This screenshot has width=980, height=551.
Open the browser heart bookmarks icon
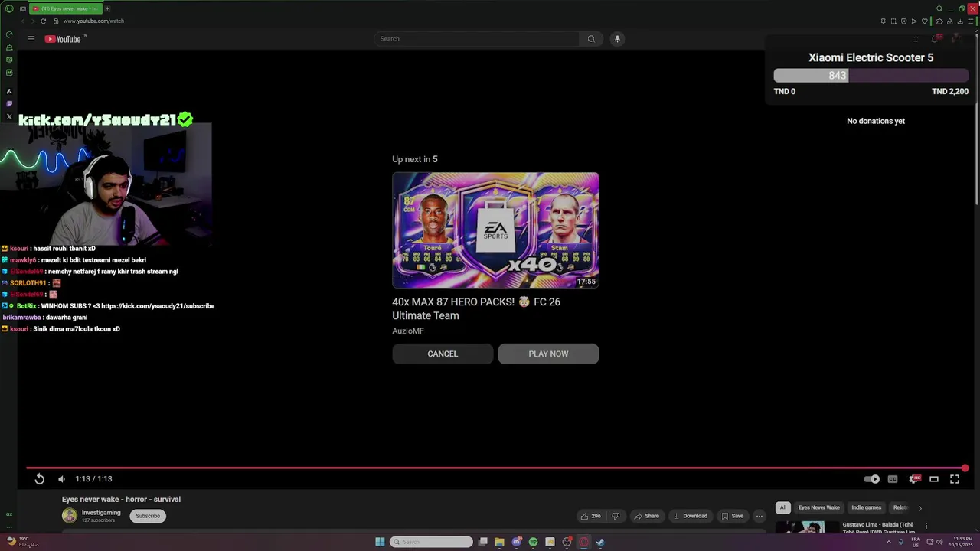coord(924,21)
